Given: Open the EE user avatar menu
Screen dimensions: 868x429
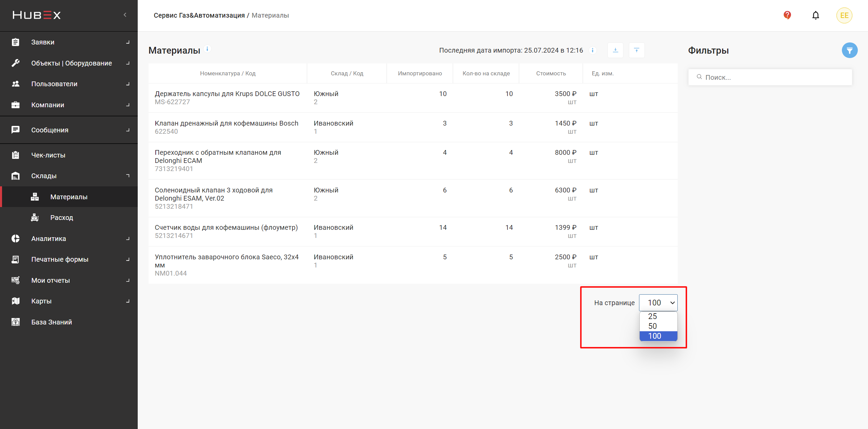Looking at the screenshot, I should pyautogui.click(x=844, y=15).
